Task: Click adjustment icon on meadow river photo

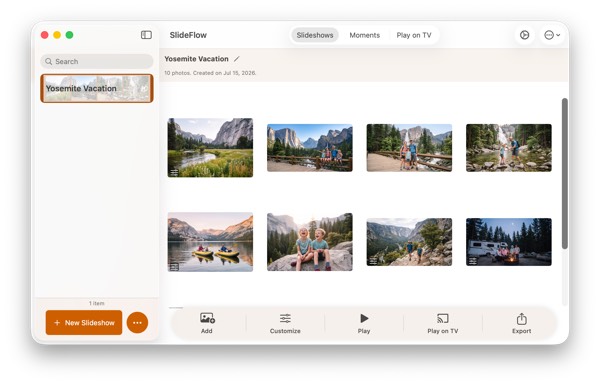Action: pyautogui.click(x=174, y=172)
